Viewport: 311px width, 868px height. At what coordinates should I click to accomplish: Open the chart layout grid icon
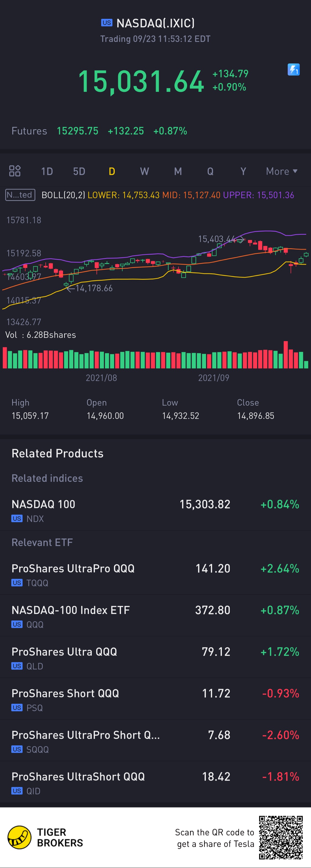click(15, 171)
